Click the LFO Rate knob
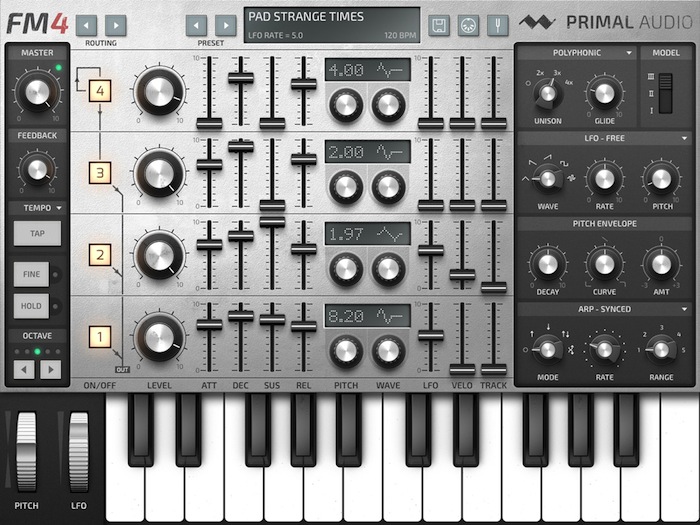This screenshot has height=525, width=700. click(604, 179)
